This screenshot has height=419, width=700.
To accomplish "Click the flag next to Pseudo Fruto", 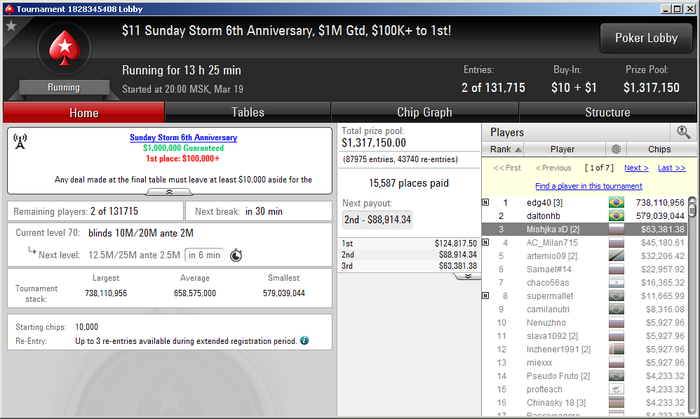I will (x=617, y=376).
